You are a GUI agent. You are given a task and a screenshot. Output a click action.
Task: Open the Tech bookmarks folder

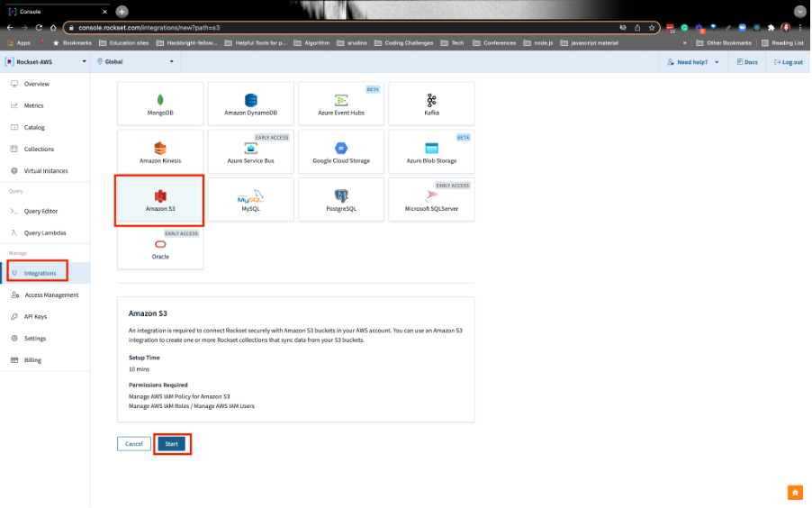pos(453,43)
